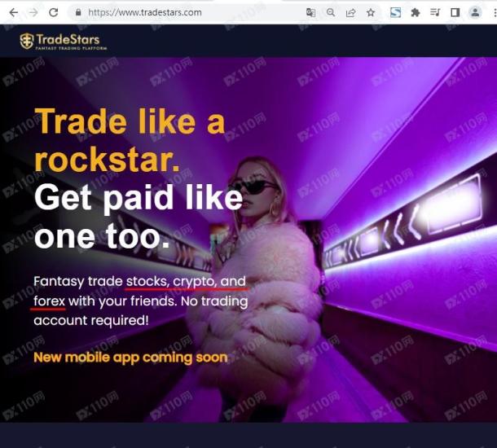Image resolution: width=497 pixels, height=448 pixels.
Task: View site information via the lock icon
Action: (78, 12)
